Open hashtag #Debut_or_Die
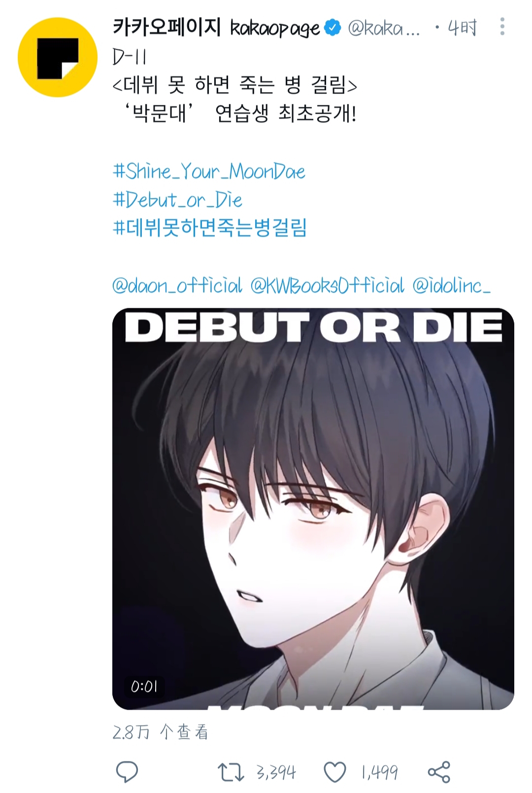 [177, 200]
